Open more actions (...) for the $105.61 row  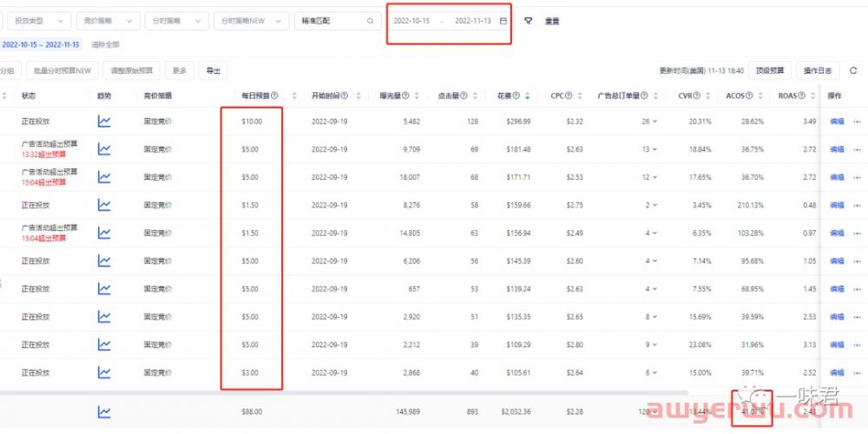pos(858,372)
